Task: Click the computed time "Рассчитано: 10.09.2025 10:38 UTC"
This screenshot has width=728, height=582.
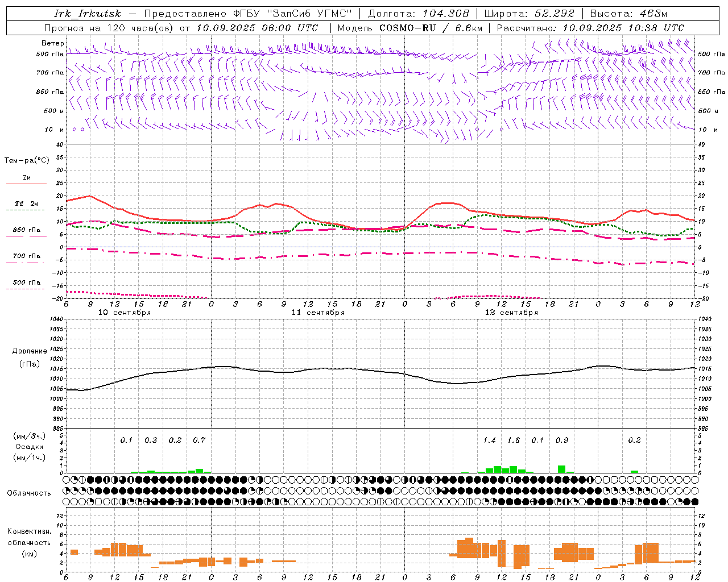Action: 590,28
